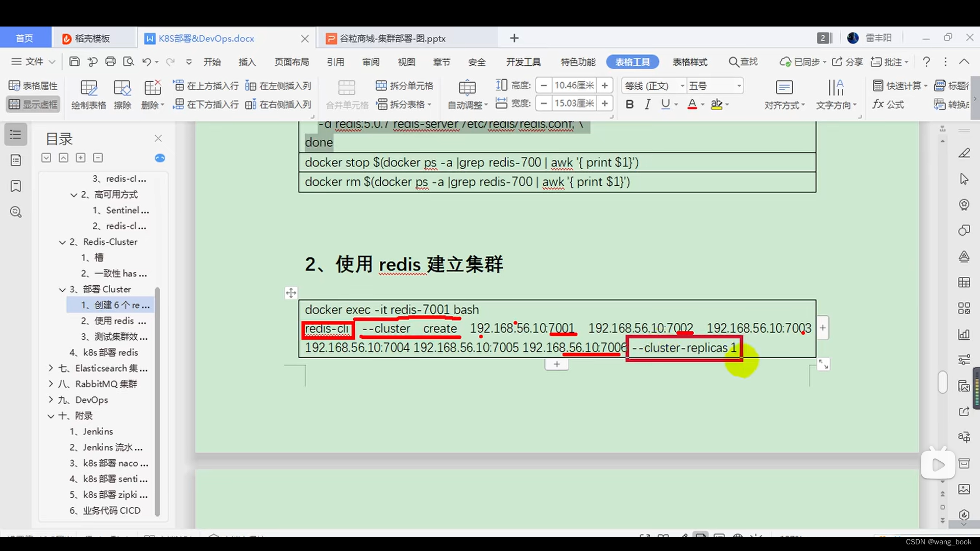Screen dimensions: 980x551
Task: Toggle Bold formatting
Action: [630, 104]
